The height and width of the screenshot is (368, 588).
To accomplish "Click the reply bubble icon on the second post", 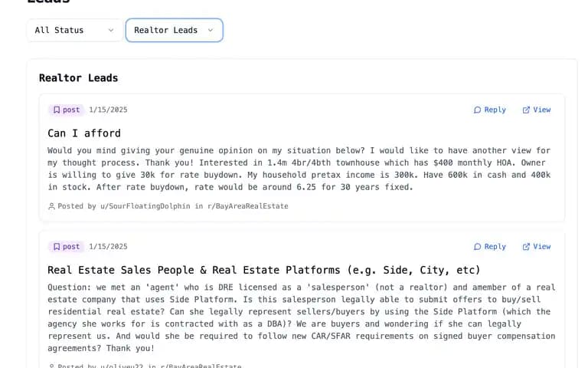I will click(478, 247).
